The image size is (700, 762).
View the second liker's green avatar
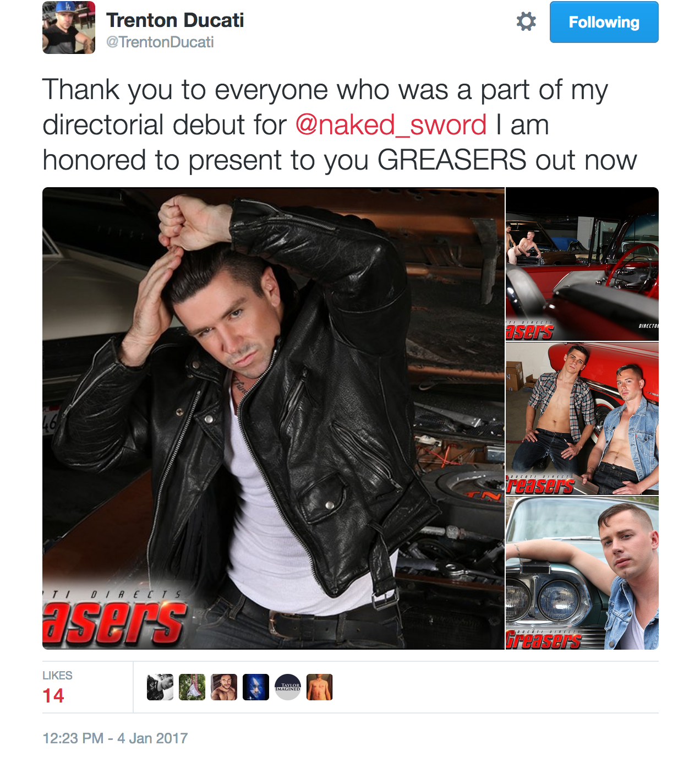tap(192, 687)
